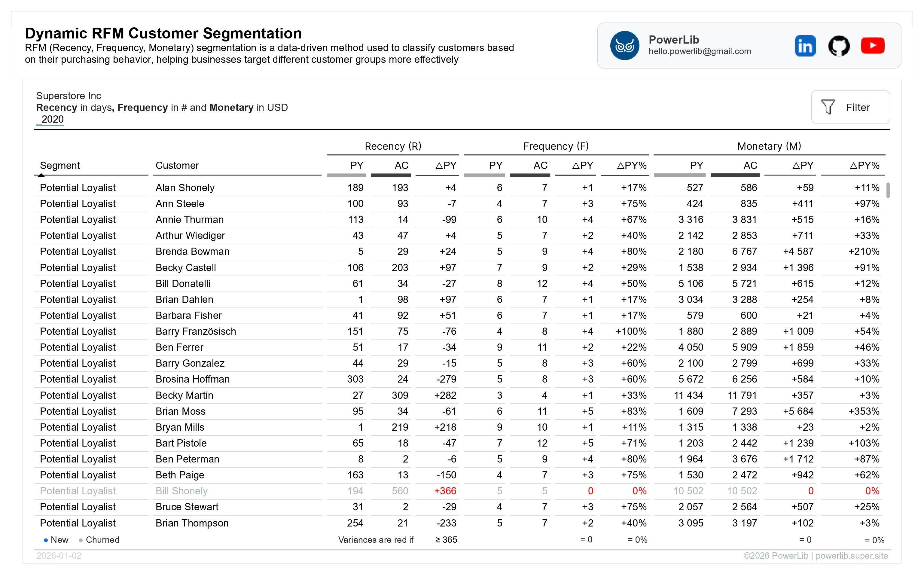
Task: Click the Monetary (M) group header
Action: point(769,146)
